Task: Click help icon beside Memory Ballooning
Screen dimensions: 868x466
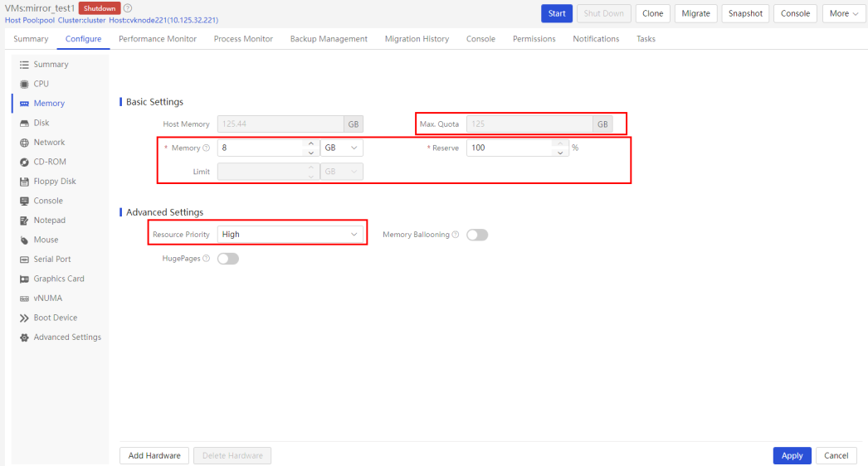Action: (x=456, y=235)
